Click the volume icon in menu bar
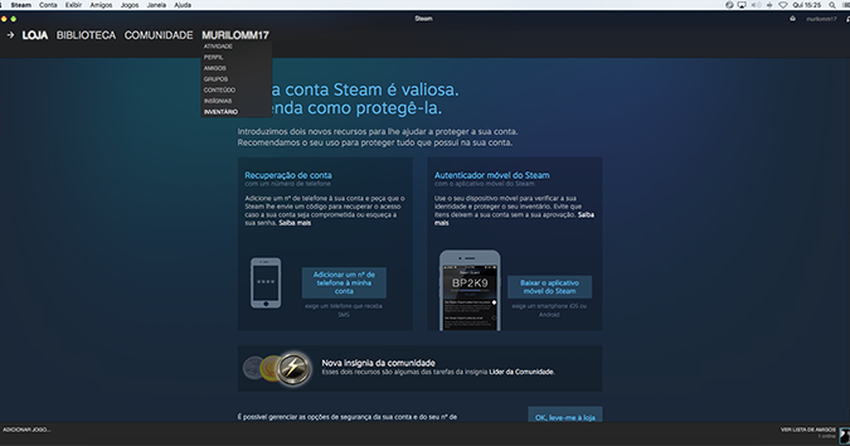Viewport: 850px width, 446px height. click(756, 5)
